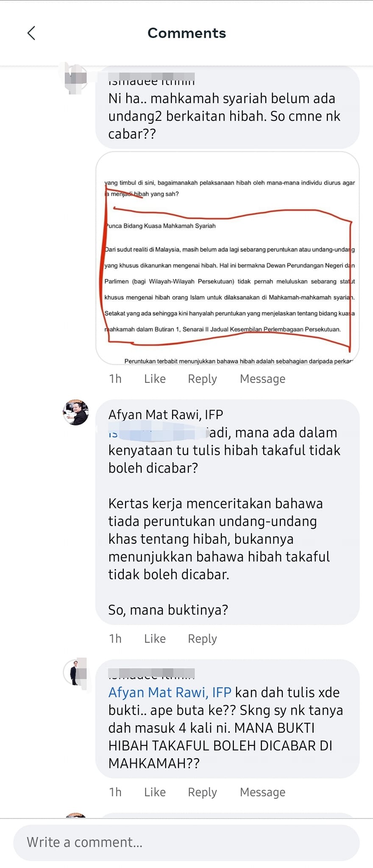The height and width of the screenshot is (868, 373).
Task: Open the blurred tagged name in Afyan's comment
Action: coord(157,433)
